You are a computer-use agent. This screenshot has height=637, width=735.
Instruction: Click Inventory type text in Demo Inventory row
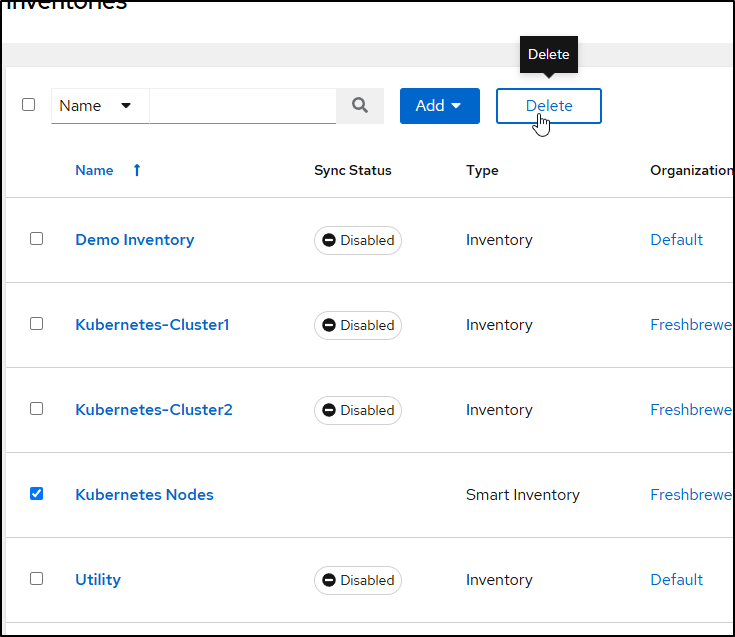499,240
